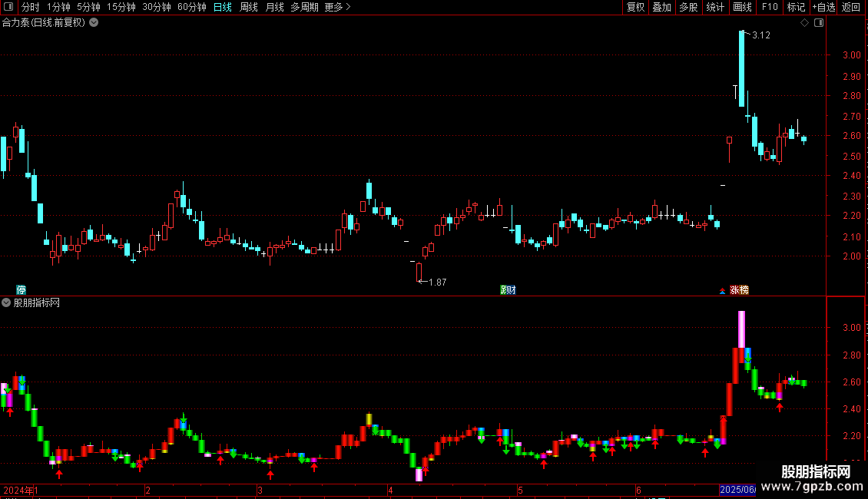The width and height of the screenshot is (868, 499).
Task: Switch to the 分时 intraday view
Action: (31, 7)
